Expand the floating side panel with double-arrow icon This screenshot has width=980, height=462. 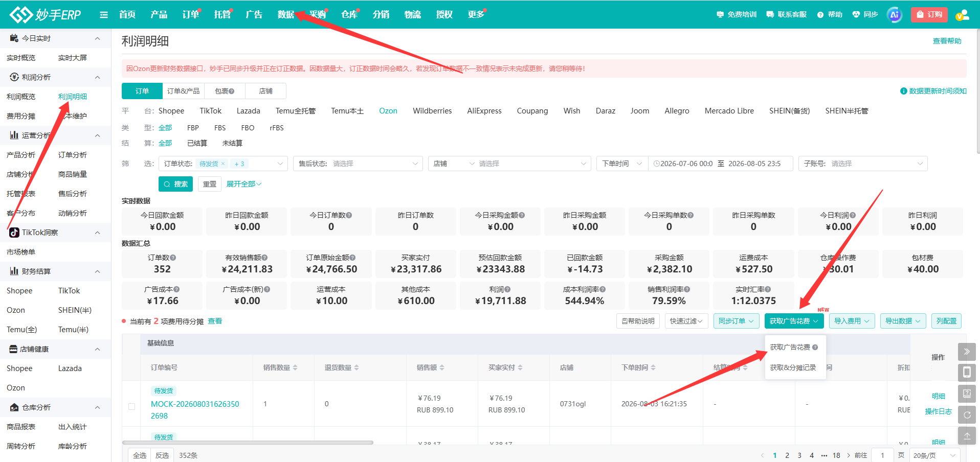tap(967, 352)
